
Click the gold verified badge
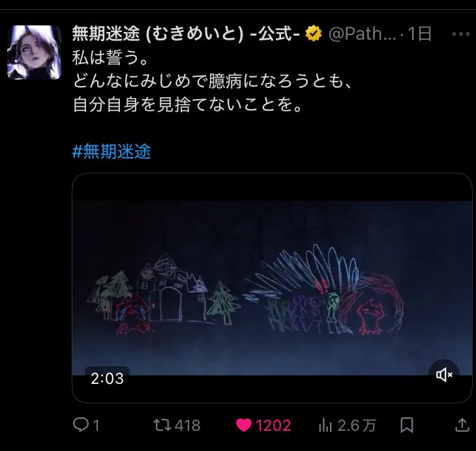(x=314, y=33)
